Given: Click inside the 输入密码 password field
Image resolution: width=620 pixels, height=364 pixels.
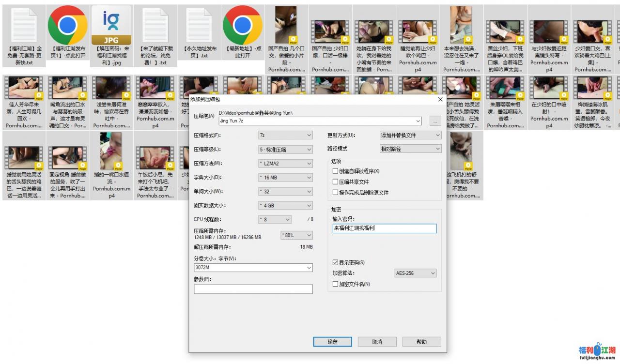Looking at the screenshot, I should [384, 228].
